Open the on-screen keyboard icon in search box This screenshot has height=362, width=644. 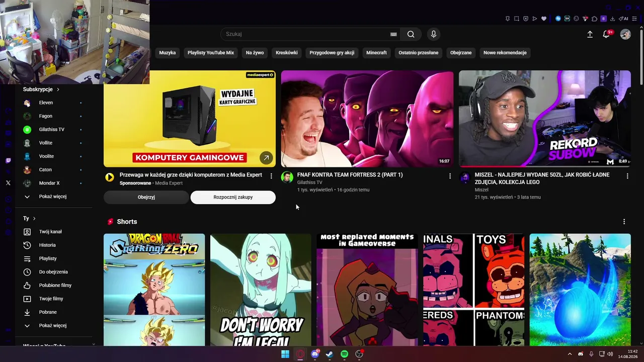click(x=393, y=34)
